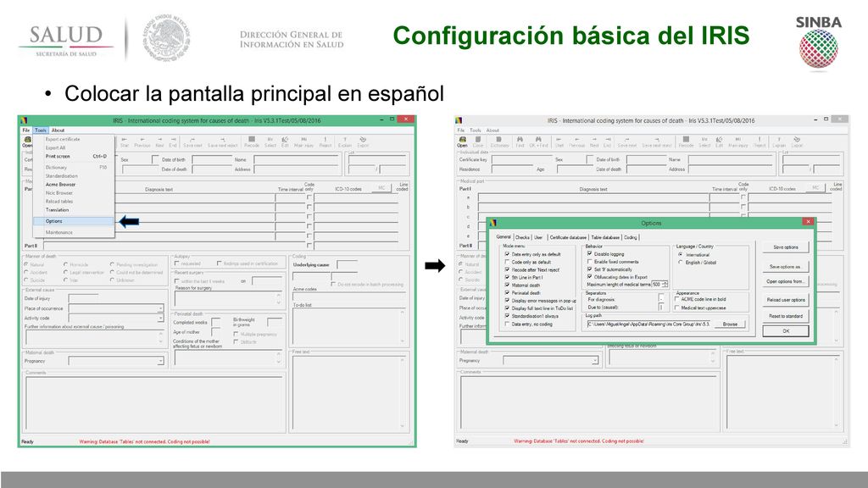This screenshot has height=488, width=868.
Task: Click the End arrow icon in the right IRIS window
Action: (607, 141)
